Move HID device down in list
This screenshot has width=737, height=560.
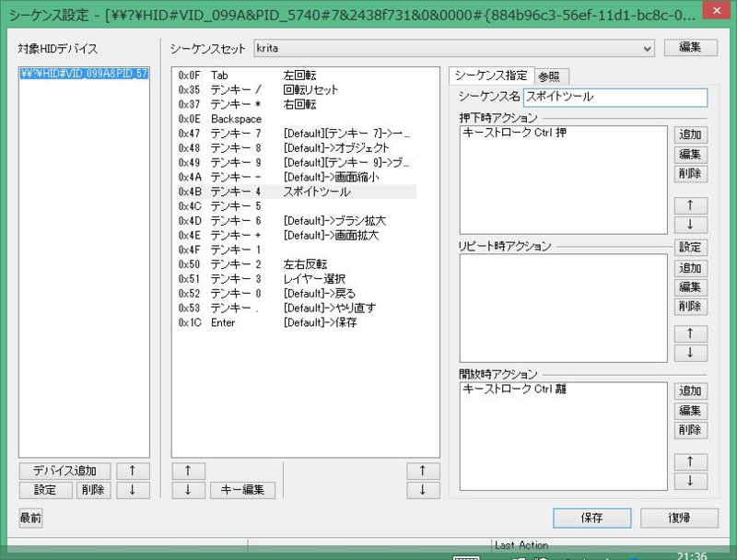tap(133, 490)
